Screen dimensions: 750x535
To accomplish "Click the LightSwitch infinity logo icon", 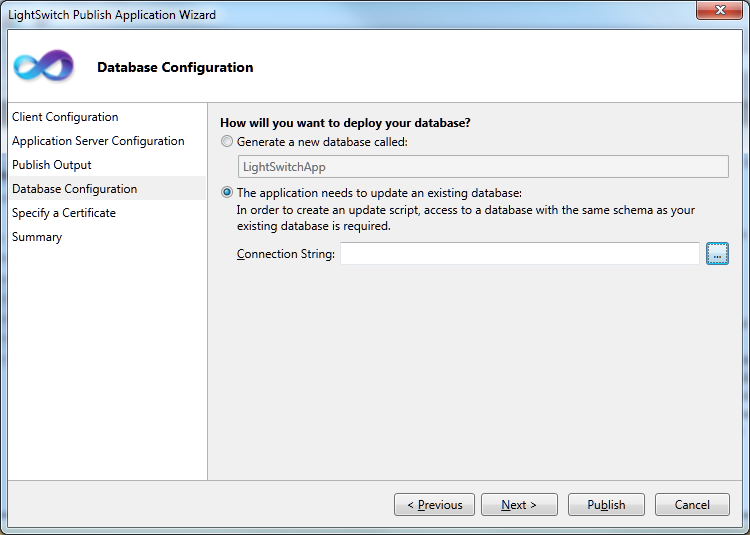I will [44, 65].
